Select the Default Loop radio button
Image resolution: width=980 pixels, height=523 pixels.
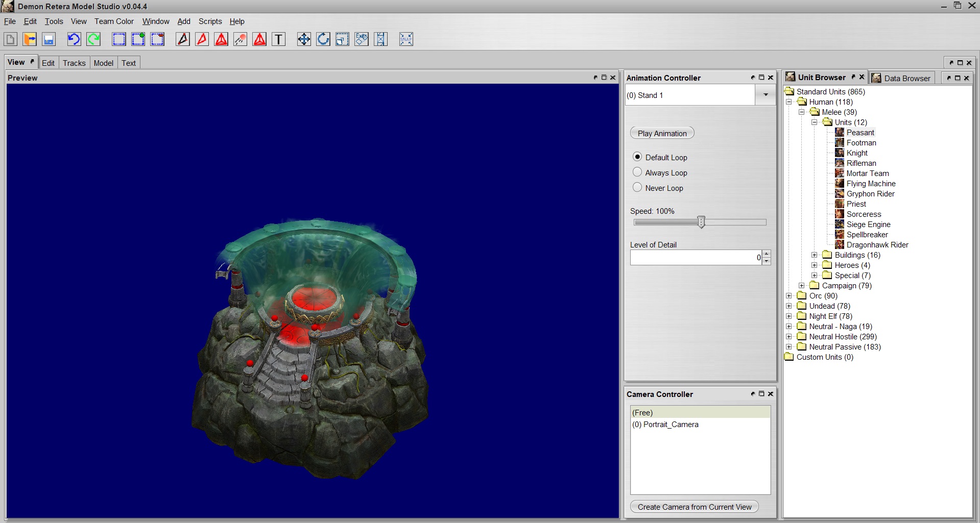click(x=637, y=157)
